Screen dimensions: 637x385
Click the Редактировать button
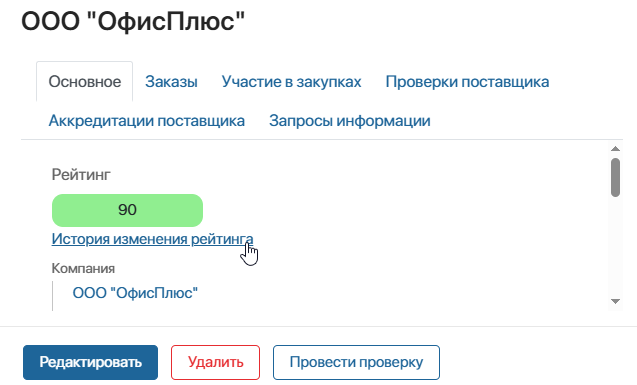point(90,362)
